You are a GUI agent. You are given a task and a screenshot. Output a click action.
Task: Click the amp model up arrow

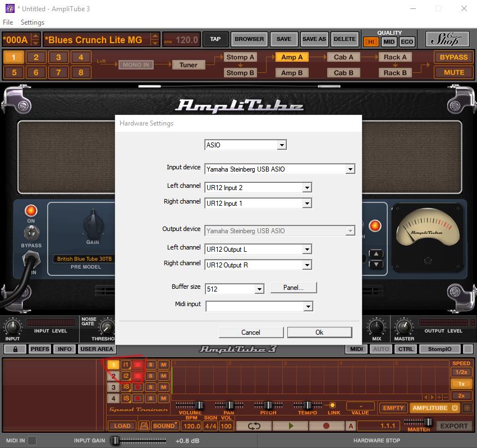[x=376, y=253]
